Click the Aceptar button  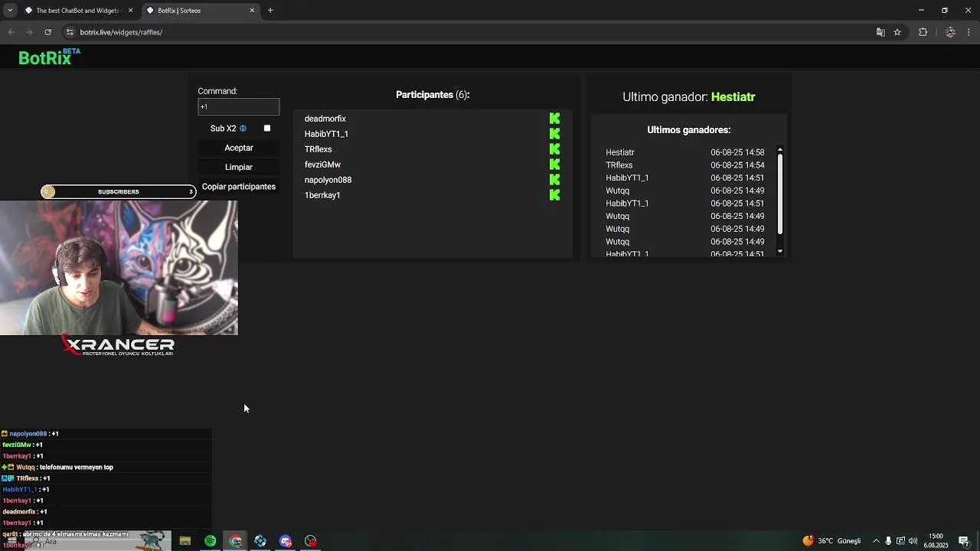click(239, 148)
